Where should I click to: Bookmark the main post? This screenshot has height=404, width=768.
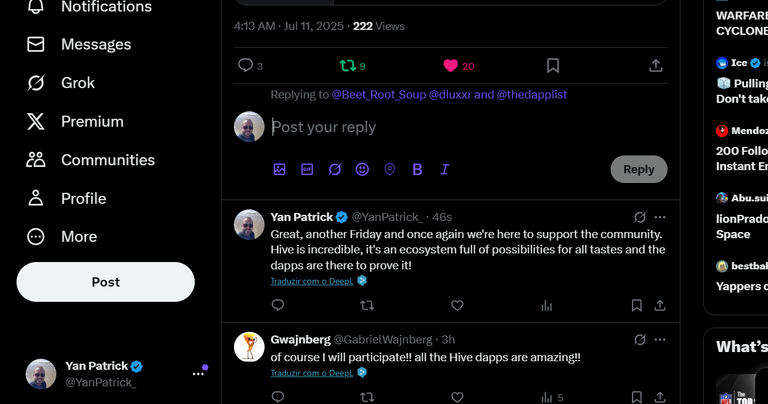(x=553, y=66)
